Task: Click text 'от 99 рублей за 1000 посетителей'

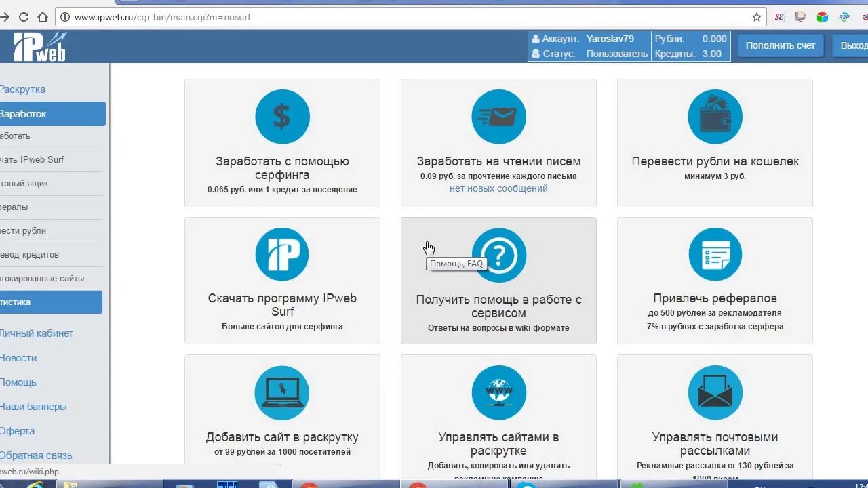Action: 282,452
